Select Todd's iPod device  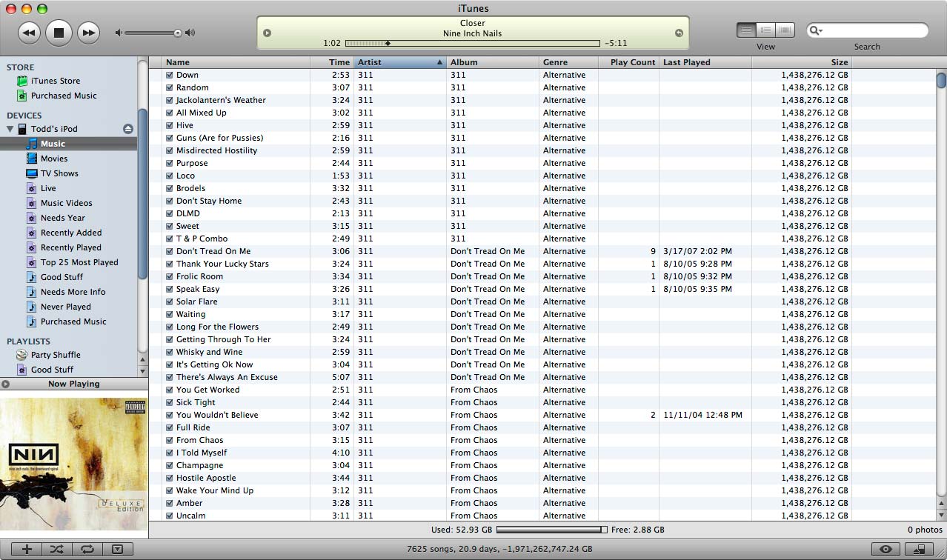pyautogui.click(x=54, y=129)
